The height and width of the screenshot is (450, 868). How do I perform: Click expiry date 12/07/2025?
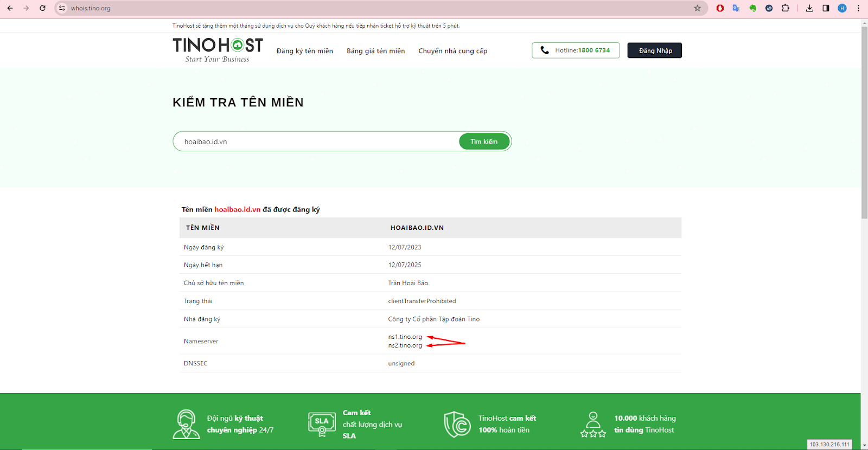pos(405,265)
